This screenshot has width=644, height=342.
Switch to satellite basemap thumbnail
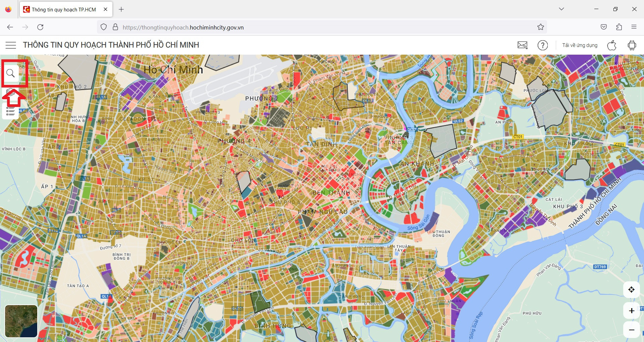point(21,321)
